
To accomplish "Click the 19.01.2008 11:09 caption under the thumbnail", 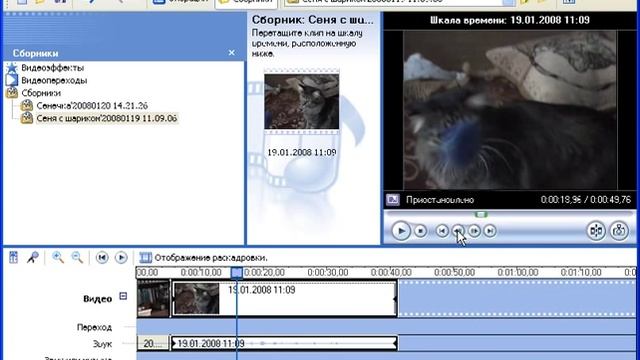I will pos(302,152).
